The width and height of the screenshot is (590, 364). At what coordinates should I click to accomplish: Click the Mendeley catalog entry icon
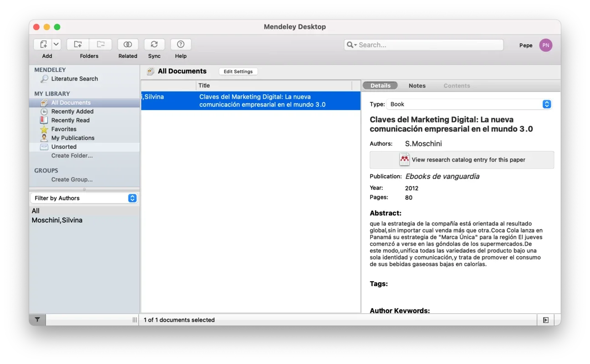404,159
